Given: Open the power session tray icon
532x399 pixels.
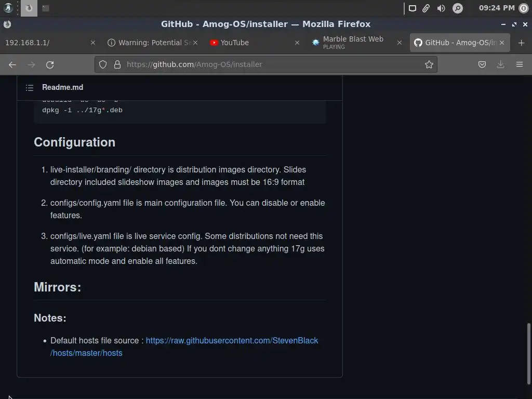Looking at the screenshot, I should [x=524, y=8].
